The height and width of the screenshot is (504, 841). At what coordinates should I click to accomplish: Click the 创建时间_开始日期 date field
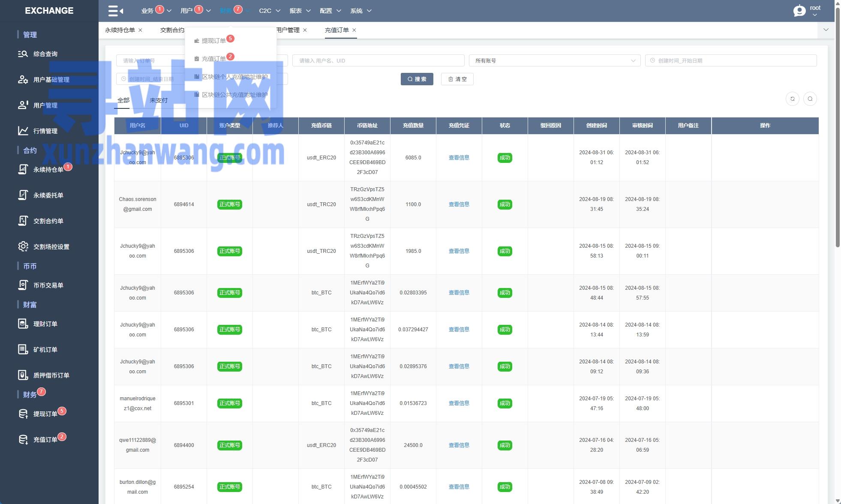click(731, 60)
